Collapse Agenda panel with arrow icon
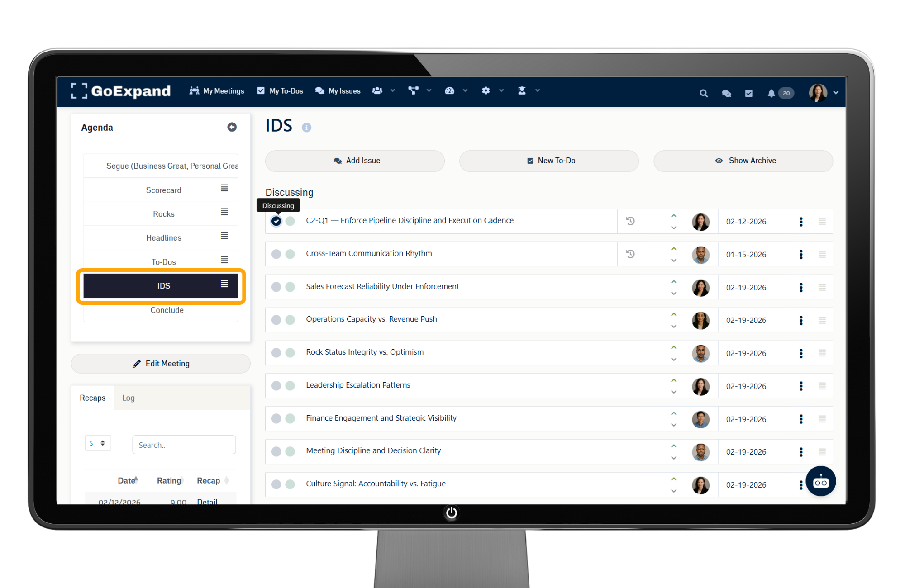The width and height of the screenshot is (905, 588). [x=232, y=127]
